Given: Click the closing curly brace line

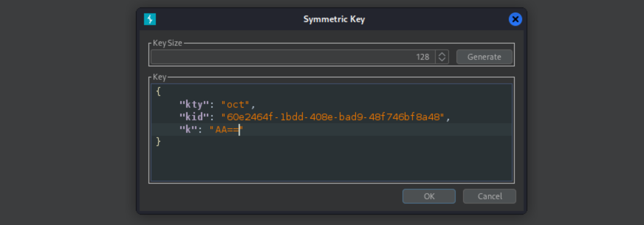Looking at the screenshot, I should [158, 142].
